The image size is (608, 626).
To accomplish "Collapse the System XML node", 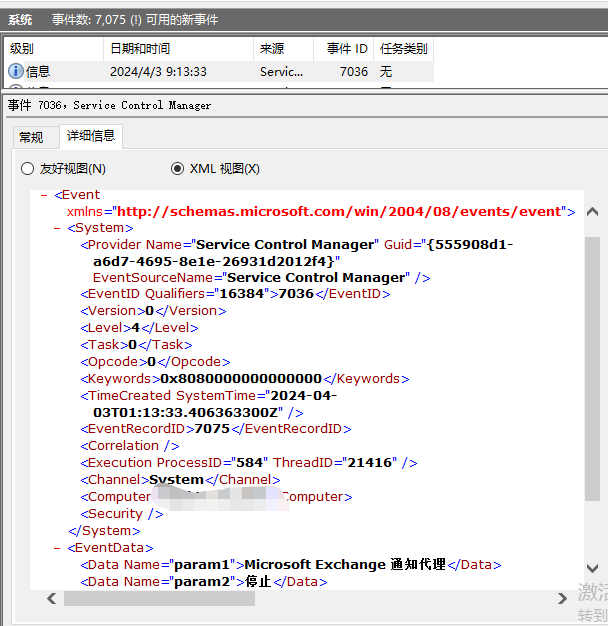I will (57, 228).
